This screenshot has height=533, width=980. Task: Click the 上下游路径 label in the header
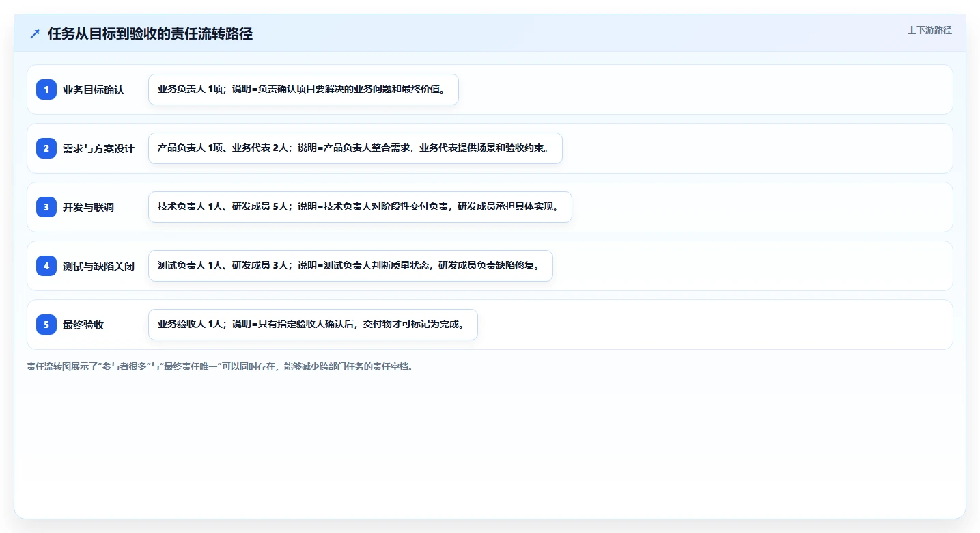point(929,30)
